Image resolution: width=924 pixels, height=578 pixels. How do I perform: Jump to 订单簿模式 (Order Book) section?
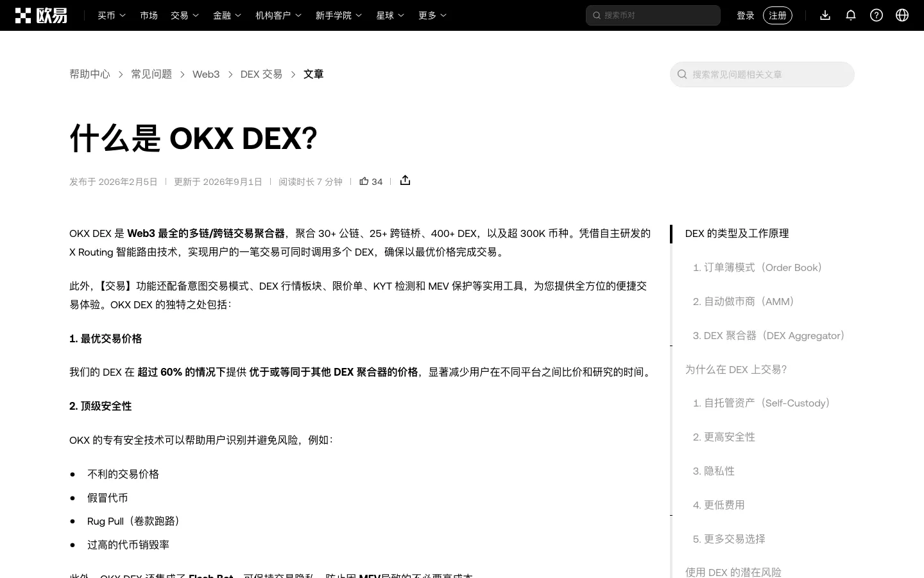760,268
